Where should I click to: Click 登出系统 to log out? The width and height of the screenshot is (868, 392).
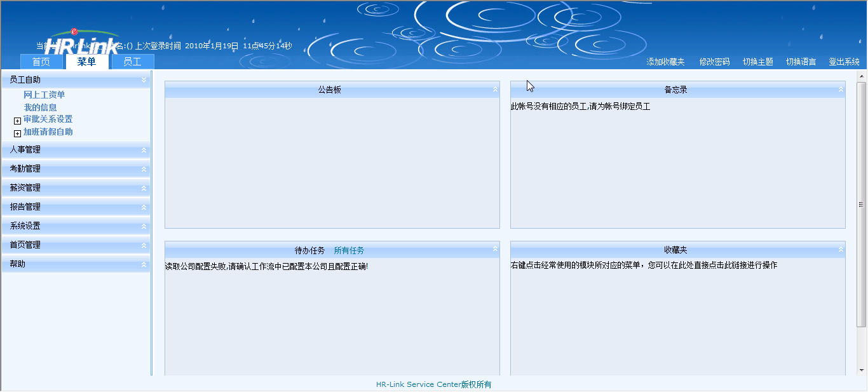tap(844, 62)
